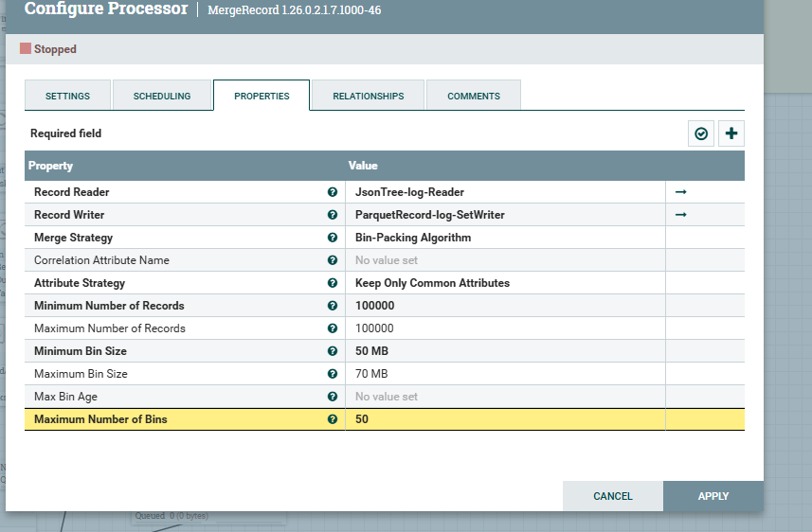
Task: Open help tooltip for Record Writer
Action: [333, 215]
